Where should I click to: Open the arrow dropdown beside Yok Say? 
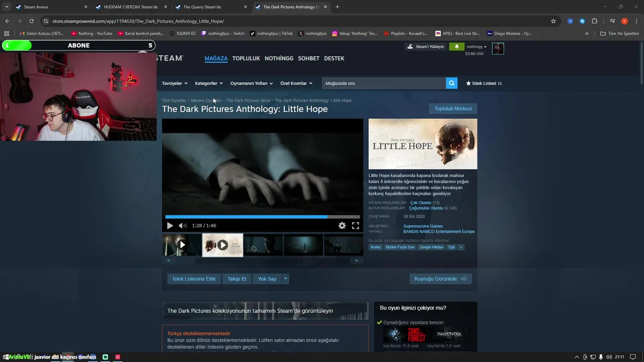(x=286, y=279)
